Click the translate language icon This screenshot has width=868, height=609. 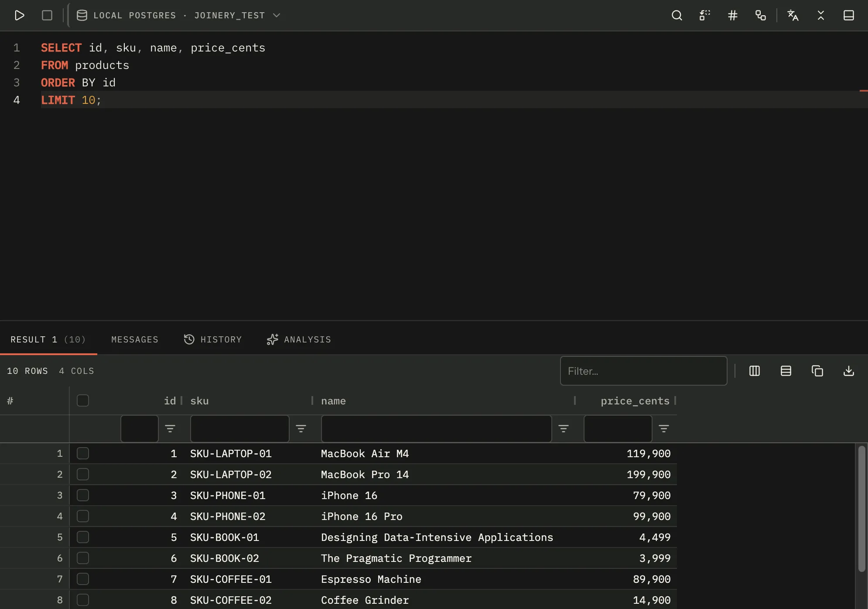coord(793,15)
